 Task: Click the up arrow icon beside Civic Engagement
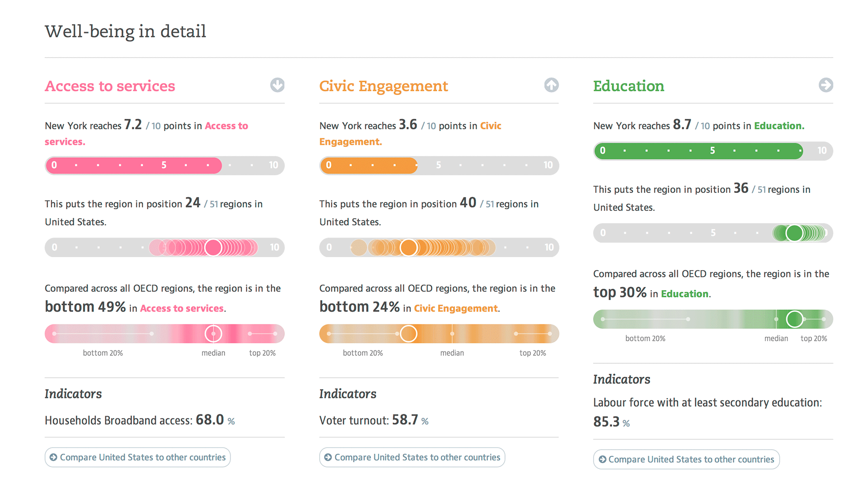(551, 85)
